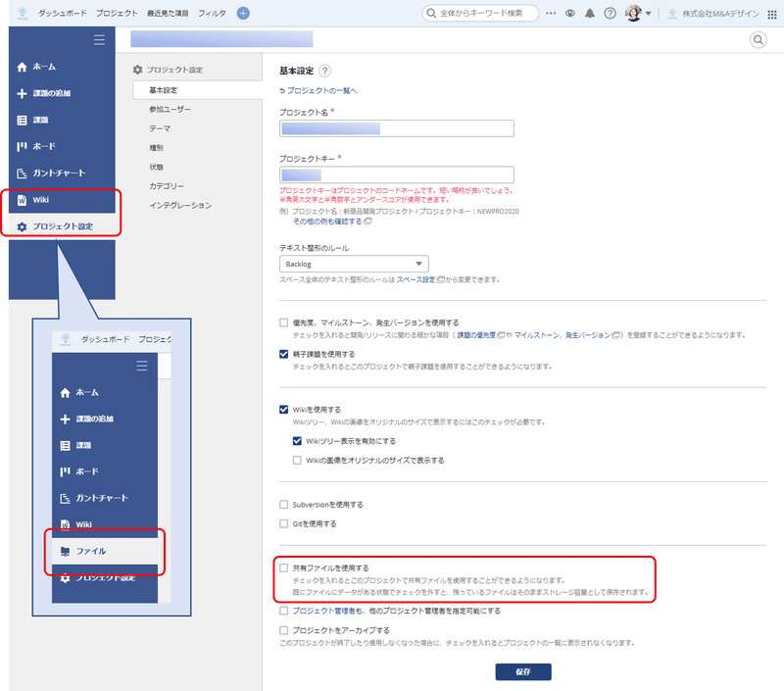784x691 pixels.
Task: Select テーマ settings tab
Action: [160, 128]
